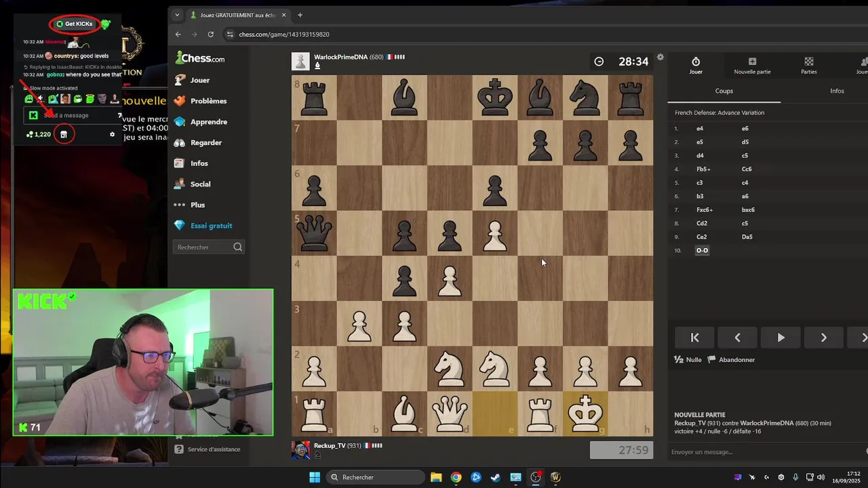868x488 pixels.
Task: Click the black king on e8
Action: click(x=495, y=98)
